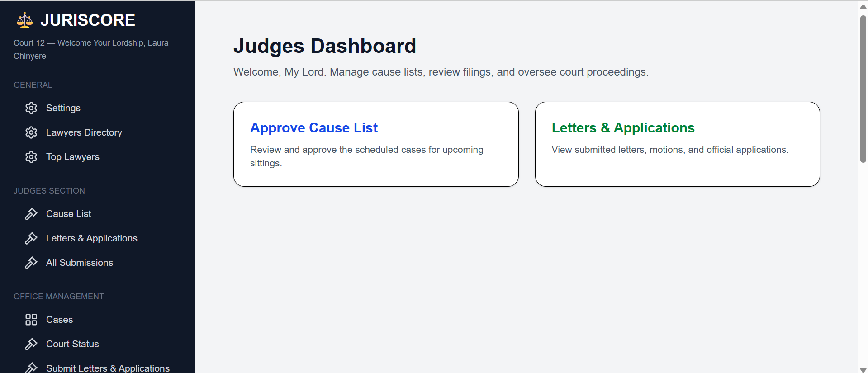868x373 pixels.
Task: Open the green Letters & Applications card
Action: [677, 144]
